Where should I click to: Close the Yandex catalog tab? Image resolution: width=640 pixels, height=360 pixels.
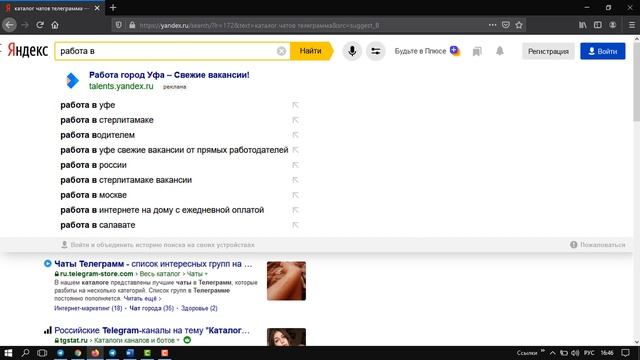pyautogui.click(x=97, y=8)
